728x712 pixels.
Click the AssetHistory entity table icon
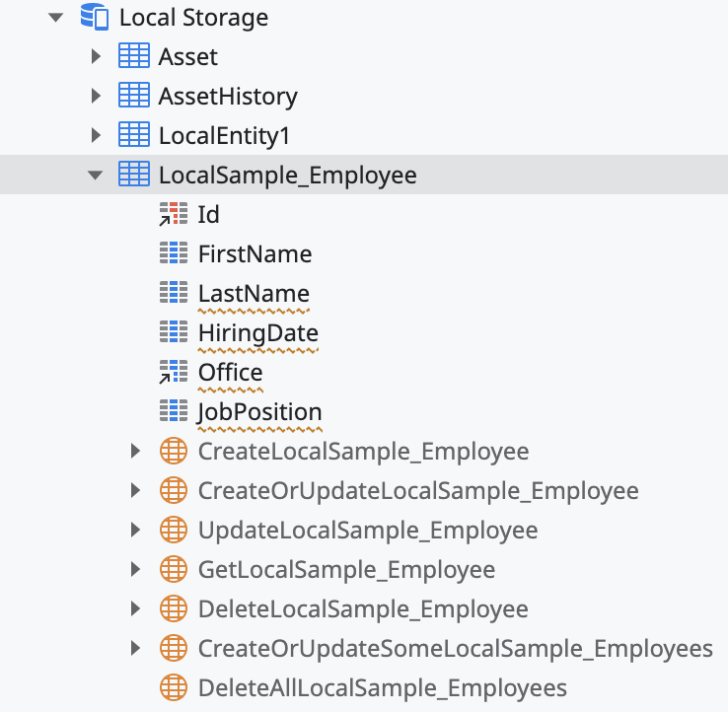134,95
